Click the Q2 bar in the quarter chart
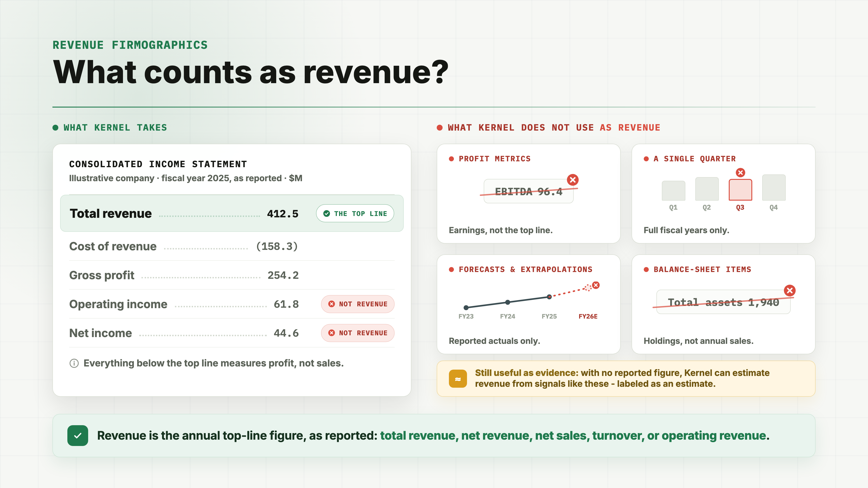Viewport: 868px width, 488px height. click(707, 189)
